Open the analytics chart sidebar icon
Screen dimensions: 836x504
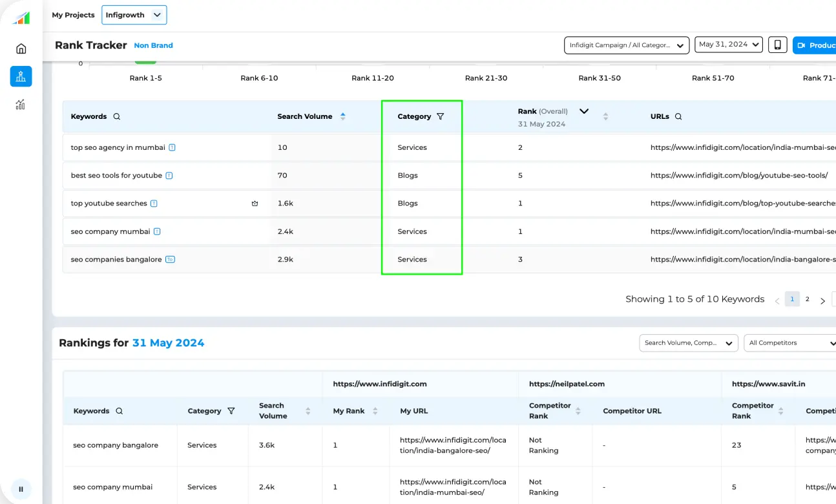21,104
